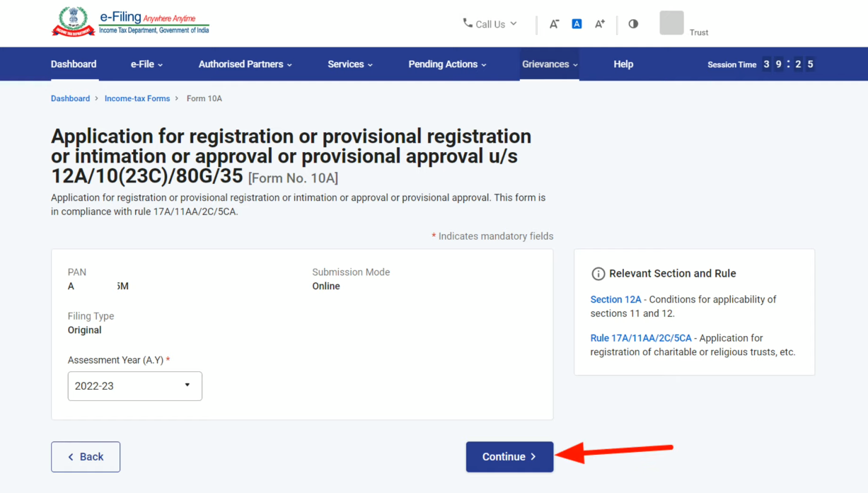Open the Section 12A link

(x=615, y=299)
